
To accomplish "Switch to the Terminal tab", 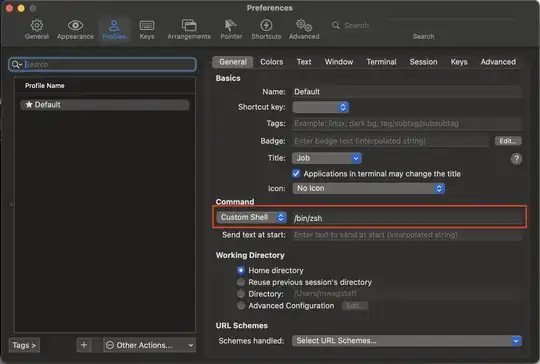I will [x=381, y=62].
